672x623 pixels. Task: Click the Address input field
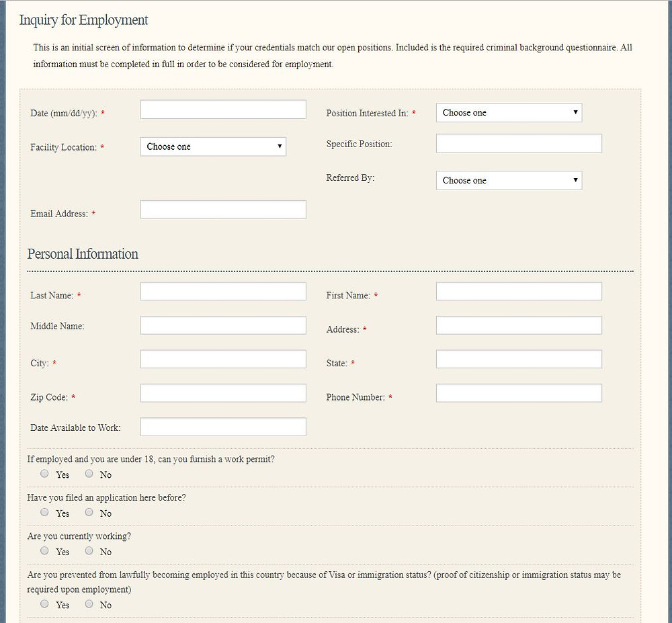(519, 325)
